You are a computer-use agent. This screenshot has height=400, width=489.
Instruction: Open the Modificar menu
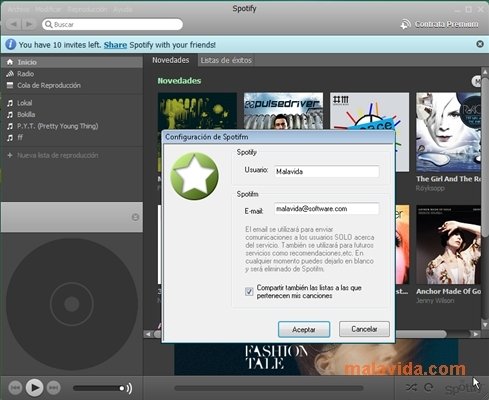[48, 9]
